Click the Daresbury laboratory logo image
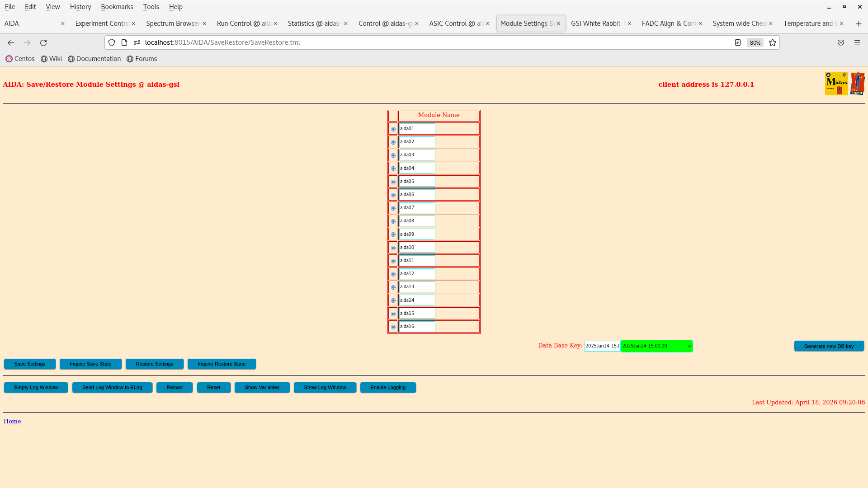Viewport: 868px width, 488px height. click(x=858, y=83)
